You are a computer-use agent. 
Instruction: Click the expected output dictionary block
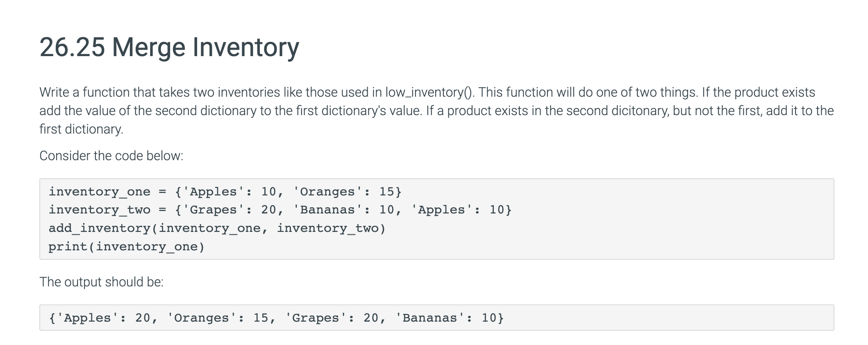[x=276, y=318]
